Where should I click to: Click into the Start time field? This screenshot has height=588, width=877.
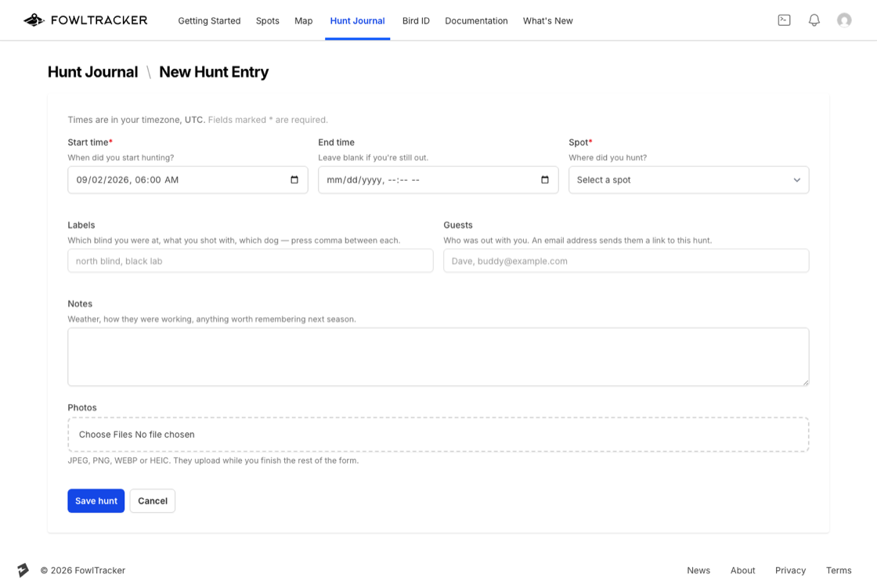(187, 179)
